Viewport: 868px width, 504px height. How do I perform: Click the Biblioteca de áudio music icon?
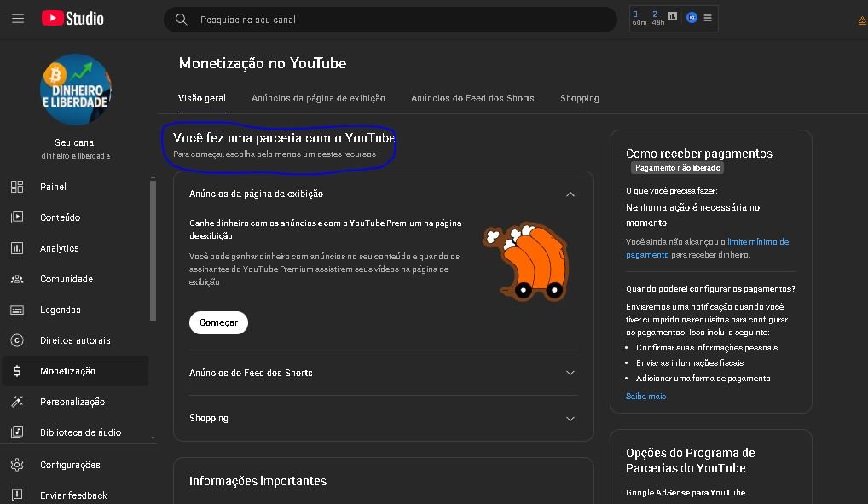pyautogui.click(x=17, y=432)
